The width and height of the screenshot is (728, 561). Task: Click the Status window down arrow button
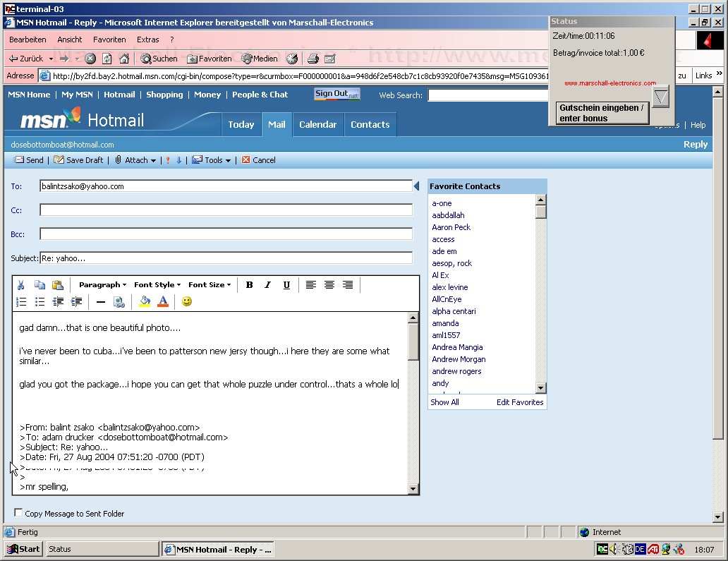[x=661, y=97]
